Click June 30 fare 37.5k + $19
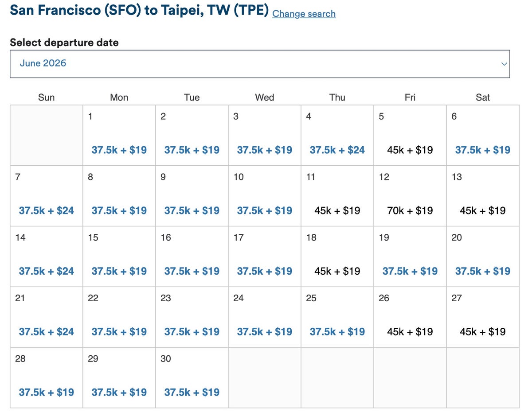The image size is (532, 416). point(192,392)
